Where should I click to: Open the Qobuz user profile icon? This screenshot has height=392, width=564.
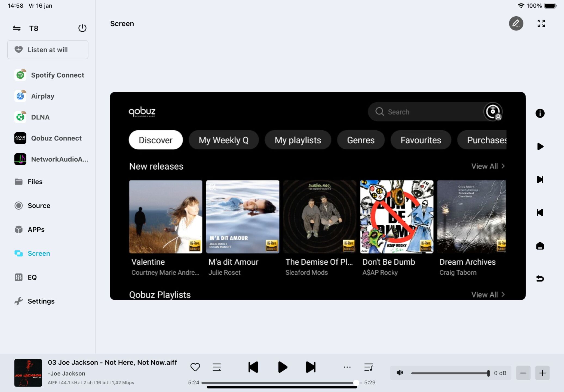point(493,112)
